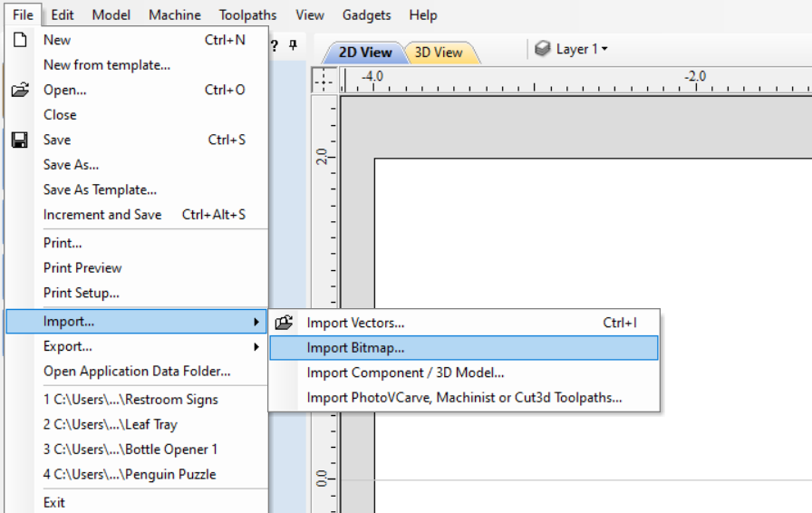
Task: Click the layer stack icon beside Layer 1
Action: [542, 49]
